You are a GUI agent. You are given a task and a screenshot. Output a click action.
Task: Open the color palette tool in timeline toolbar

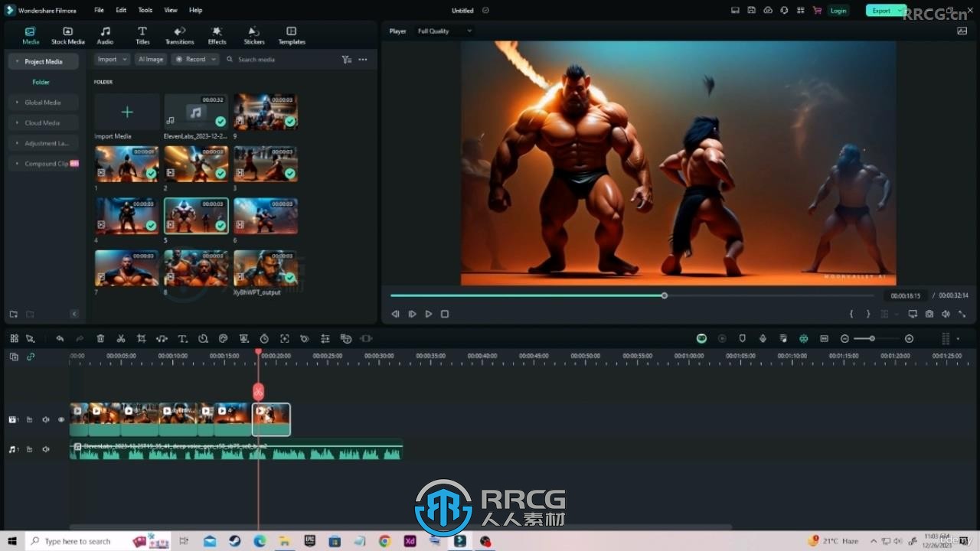224,338
